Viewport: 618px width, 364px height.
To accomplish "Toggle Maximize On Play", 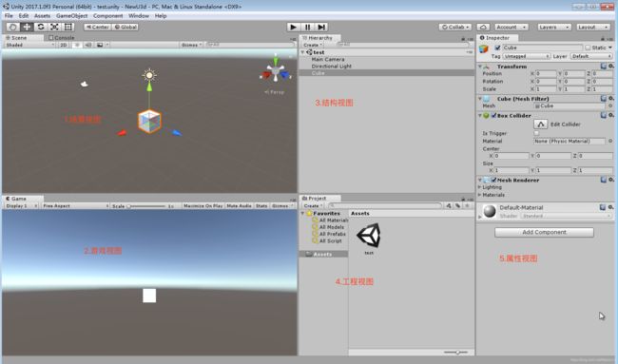I will pyautogui.click(x=203, y=205).
